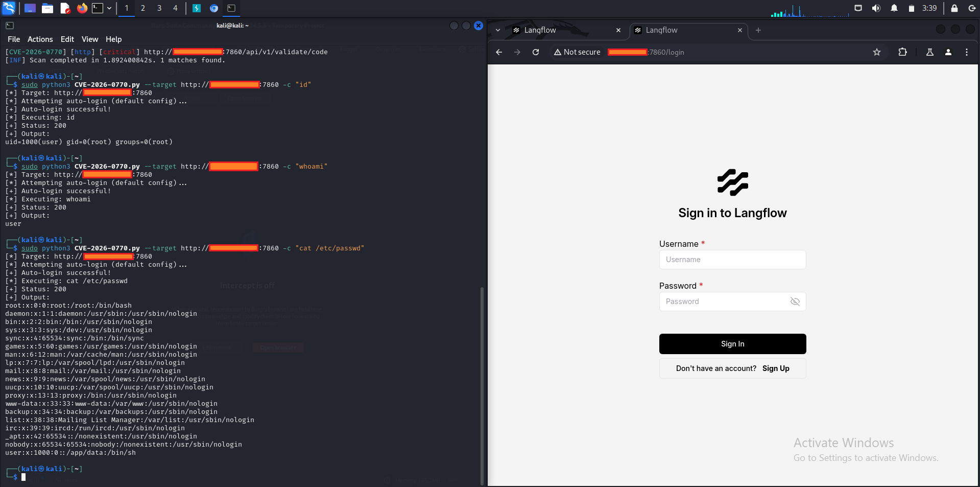Open notifications via the bell icon
Viewport: 980px width, 487px height.
[x=894, y=8]
